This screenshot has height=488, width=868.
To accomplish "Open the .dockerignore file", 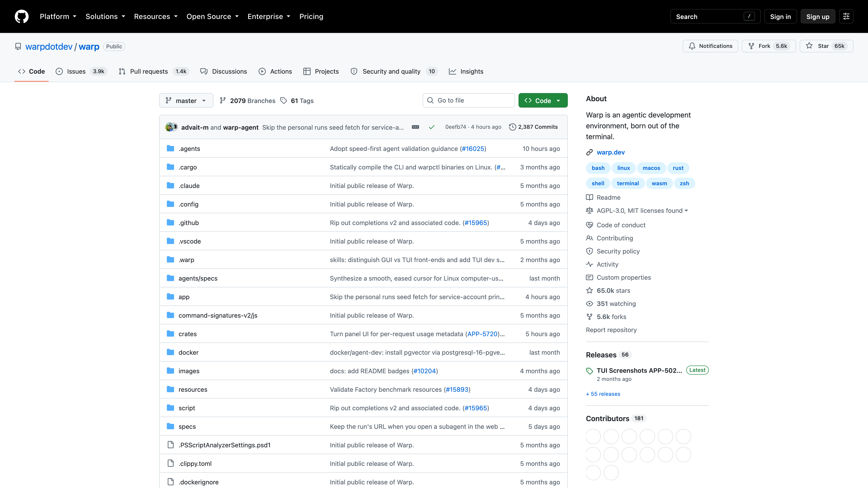I will point(198,482).
